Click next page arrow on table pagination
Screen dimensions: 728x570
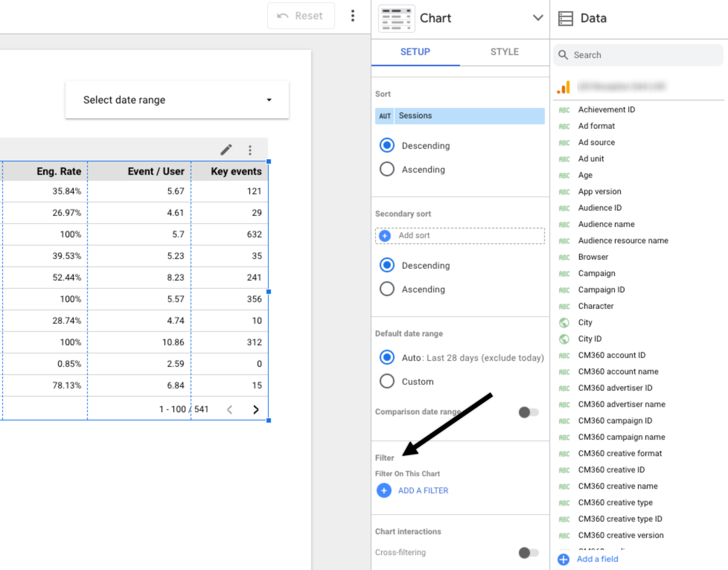click(255, 409)
